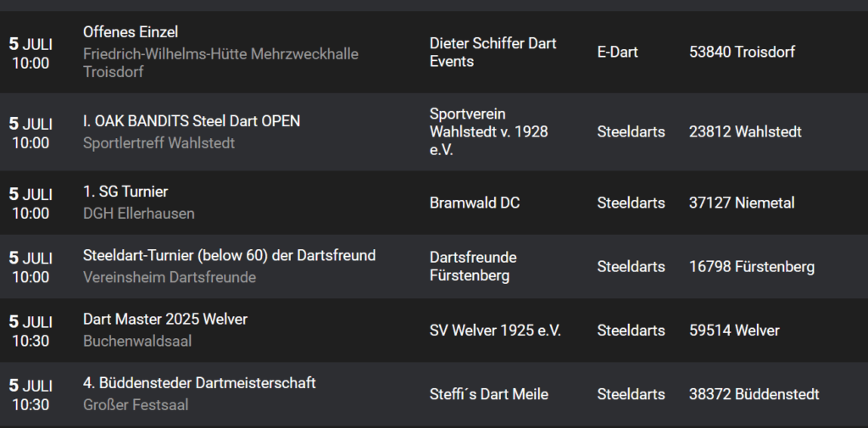The height and width of the screenshot is (428, 868).
Task: Click organizer Dieter Schiffer Dart Events
Action: pos(492,53)
